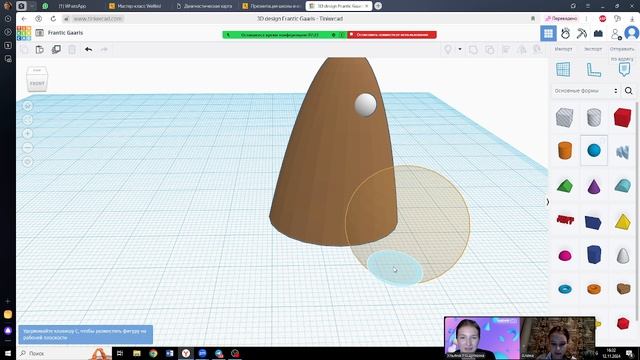Collapse the shapes panel chevron

548,202
